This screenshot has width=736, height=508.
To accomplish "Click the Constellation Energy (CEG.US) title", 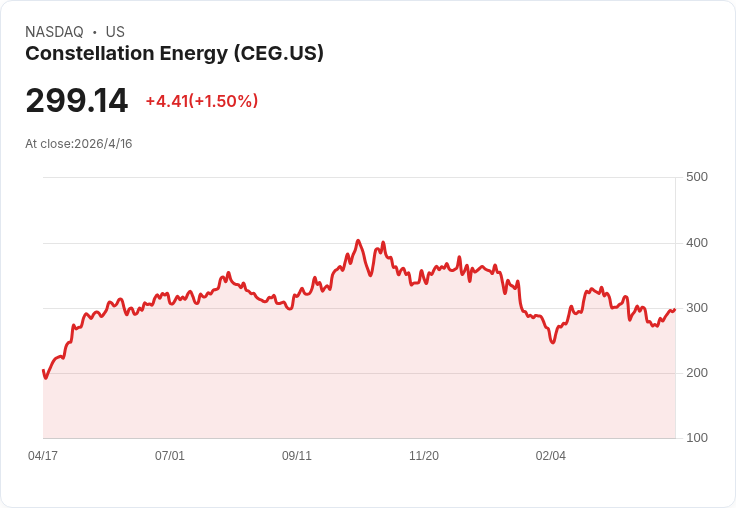I will 174,54.
